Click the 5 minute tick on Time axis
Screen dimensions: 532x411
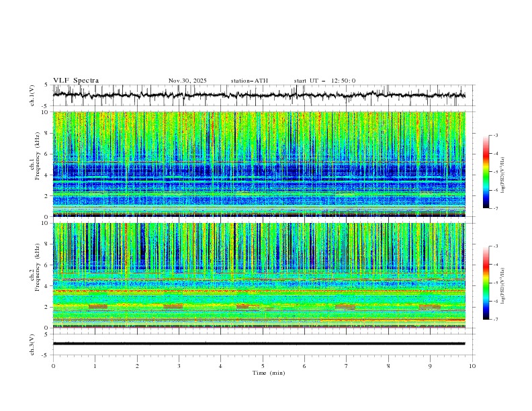(263, 366)
